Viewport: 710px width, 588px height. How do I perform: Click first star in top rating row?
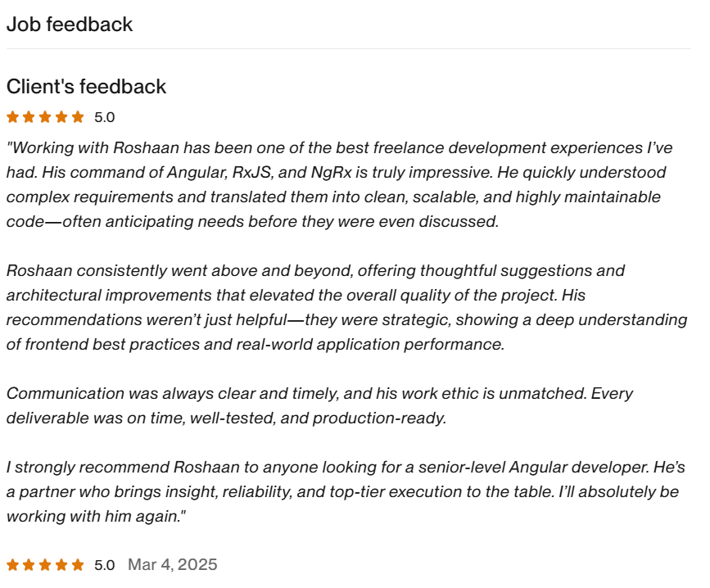coord(12,116)
